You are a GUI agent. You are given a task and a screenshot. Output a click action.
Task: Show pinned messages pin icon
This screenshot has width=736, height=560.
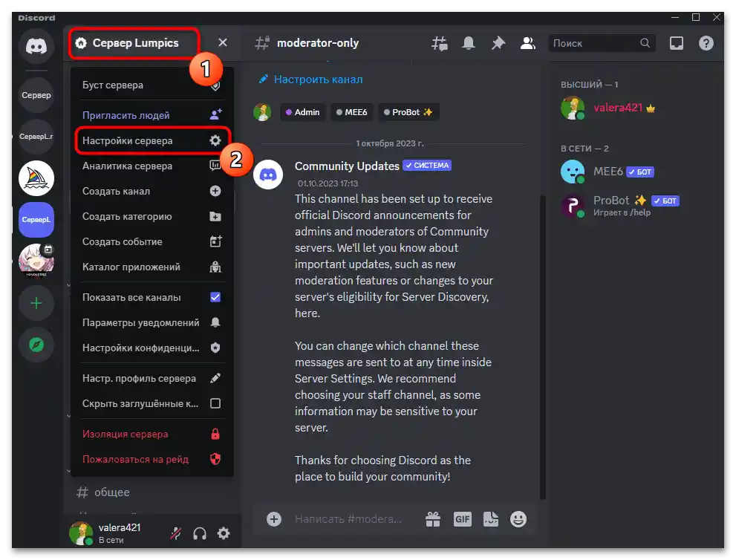point(498,43)
